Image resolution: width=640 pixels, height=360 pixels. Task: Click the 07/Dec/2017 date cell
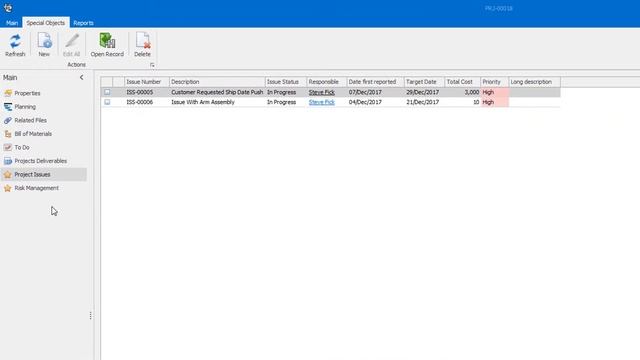[x=376, y=92]
